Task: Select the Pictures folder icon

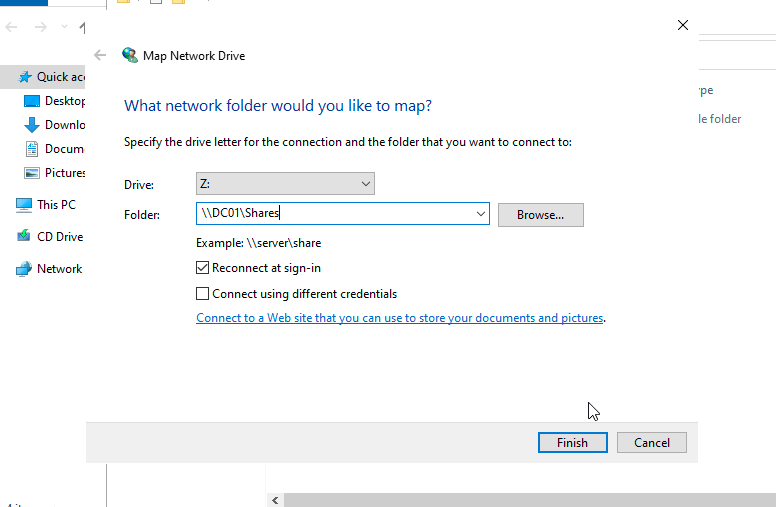Action: (x=31, y=173)
